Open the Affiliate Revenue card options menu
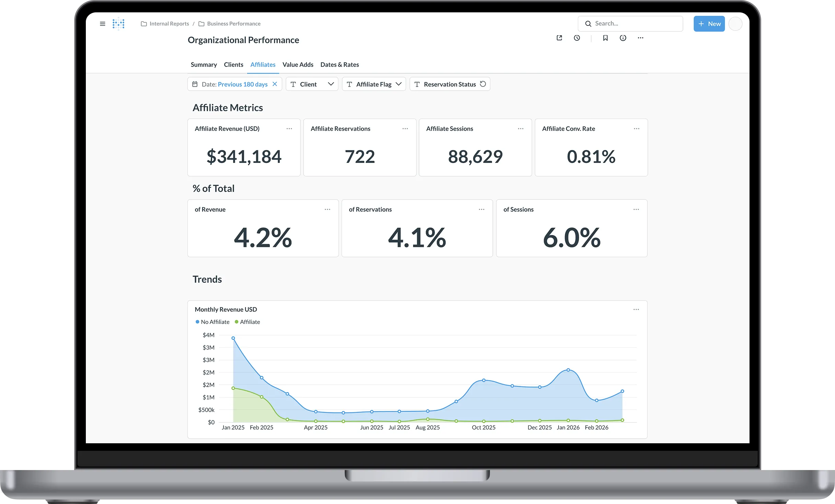This screenshot has width=835, height=504. [x=289, y=129]
